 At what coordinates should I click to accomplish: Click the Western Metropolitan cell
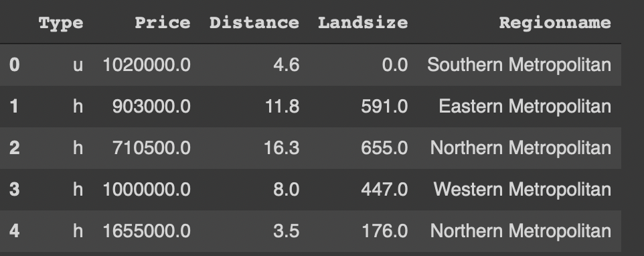pos(522,190)
